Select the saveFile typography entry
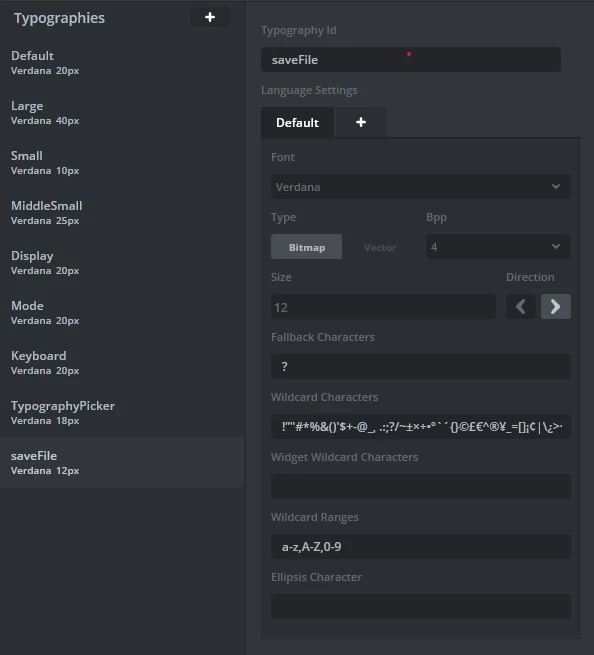 pyautogui.click(x=122, y=462)
